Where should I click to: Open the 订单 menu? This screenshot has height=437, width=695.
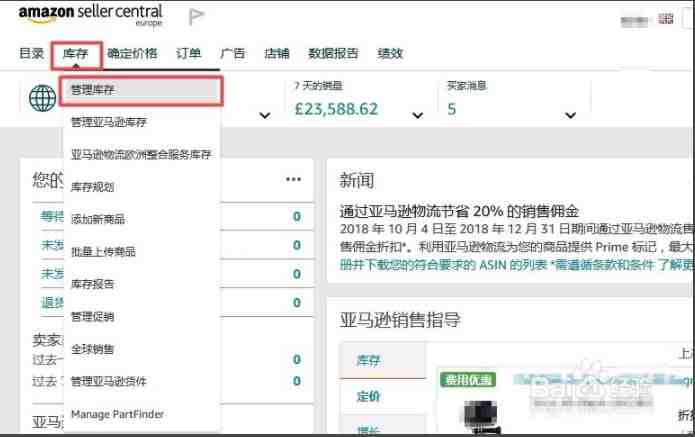coord(189,54)
